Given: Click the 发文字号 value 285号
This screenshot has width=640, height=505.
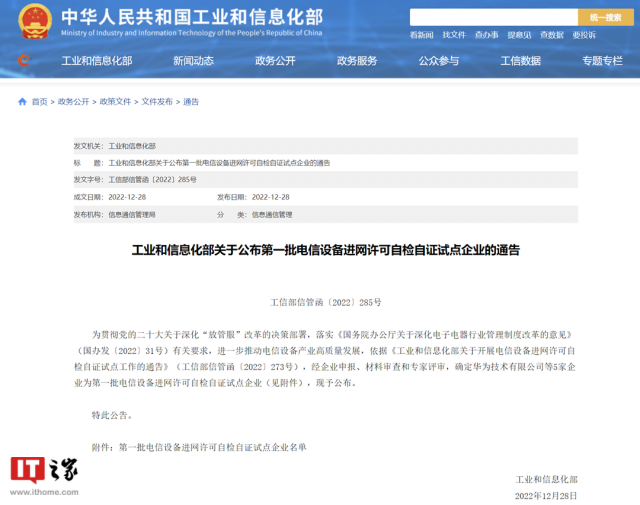Looking at the screenshot, I should (153, 180).
